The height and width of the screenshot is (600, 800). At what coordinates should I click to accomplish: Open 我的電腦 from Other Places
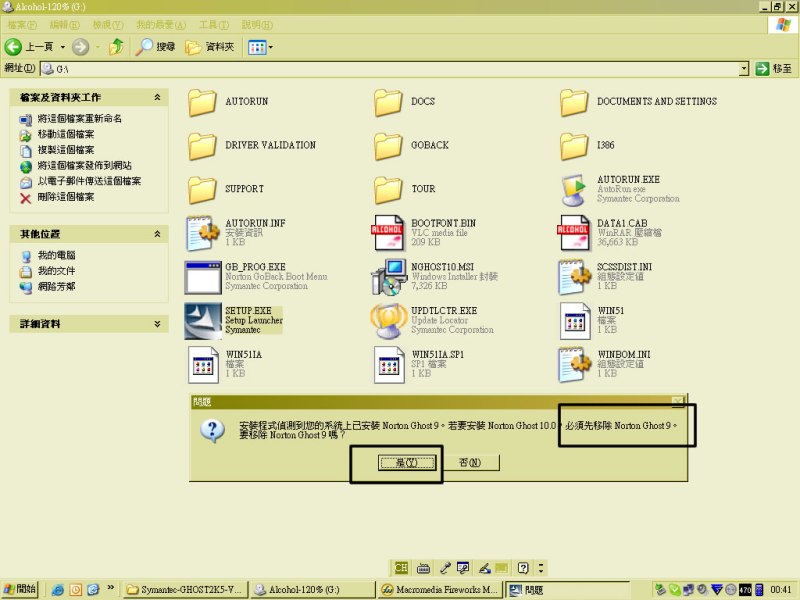(56, 255)
